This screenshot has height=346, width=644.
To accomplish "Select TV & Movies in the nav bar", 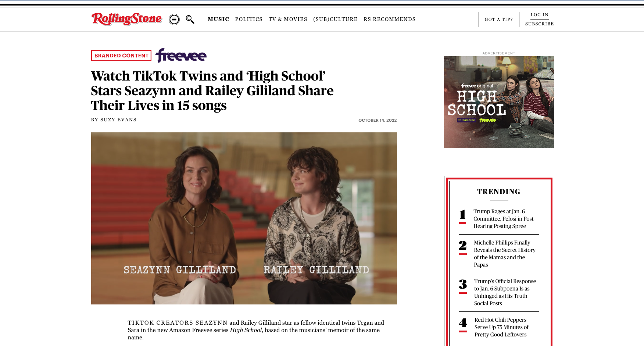I will (x=288, y=19).
